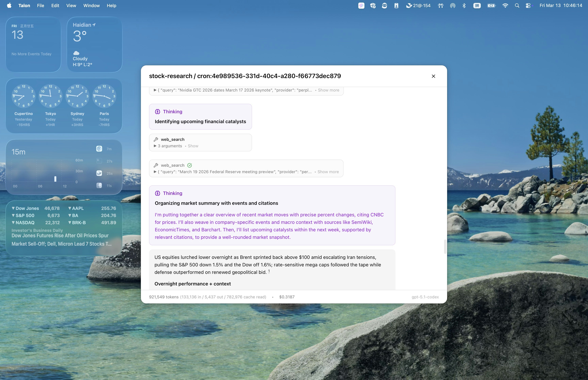The height and width of the screenshot is (380, 588).
Task: Click the Thinking brain icon above 'Organizing market summary'
Action: click(157, 193)
